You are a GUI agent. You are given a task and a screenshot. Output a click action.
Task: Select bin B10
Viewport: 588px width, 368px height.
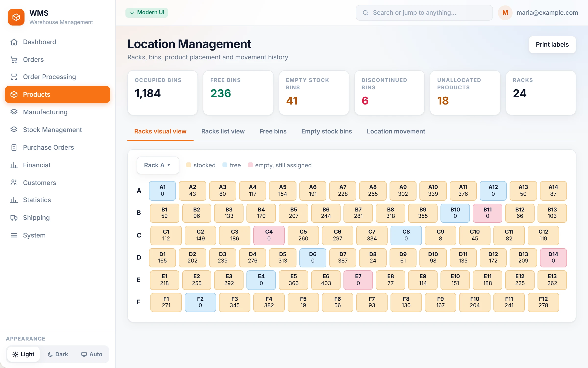455,213
